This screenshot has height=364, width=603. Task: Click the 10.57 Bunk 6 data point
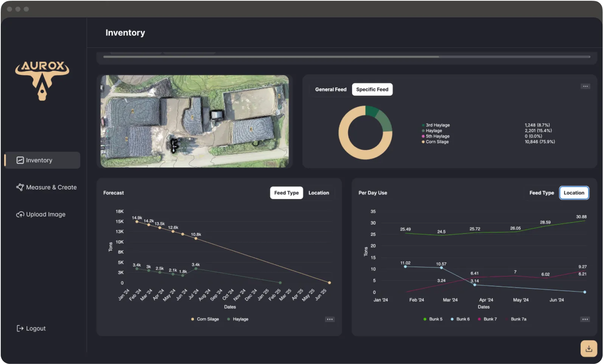tap(441, 268)
